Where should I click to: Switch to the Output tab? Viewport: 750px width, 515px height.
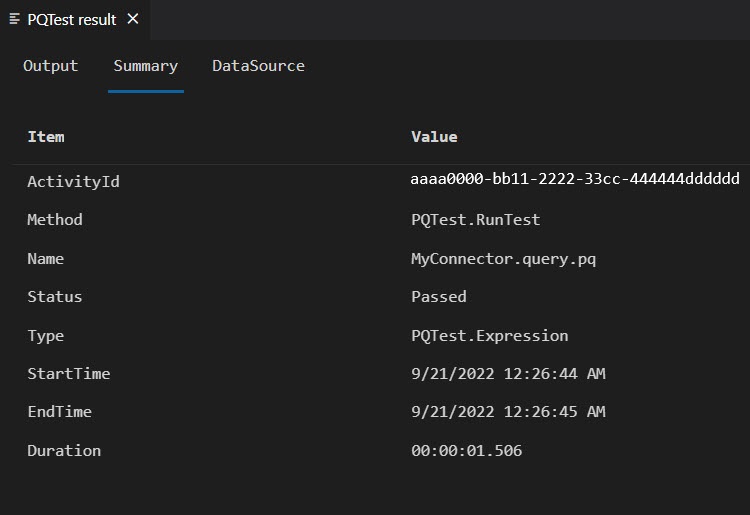[50, 66]
